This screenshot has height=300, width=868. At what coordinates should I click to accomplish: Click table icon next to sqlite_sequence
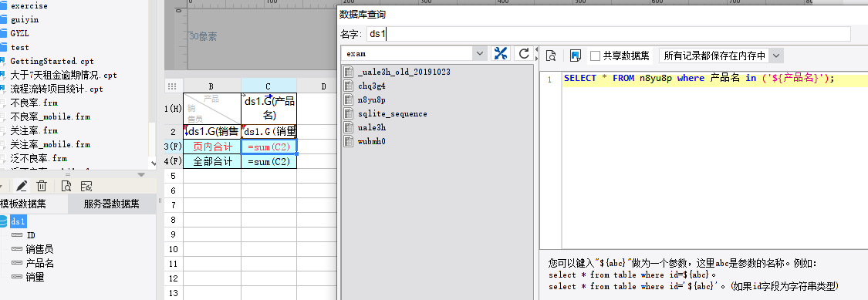(349, 113)
